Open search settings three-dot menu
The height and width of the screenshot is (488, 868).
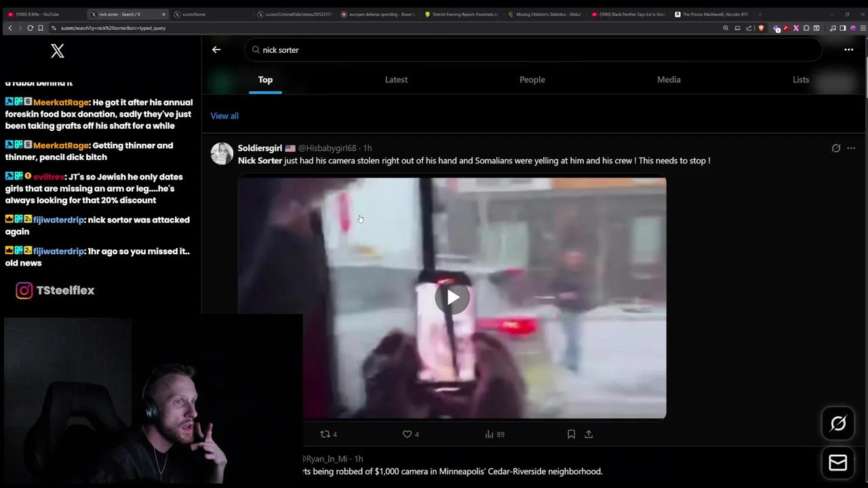(848, 49)
